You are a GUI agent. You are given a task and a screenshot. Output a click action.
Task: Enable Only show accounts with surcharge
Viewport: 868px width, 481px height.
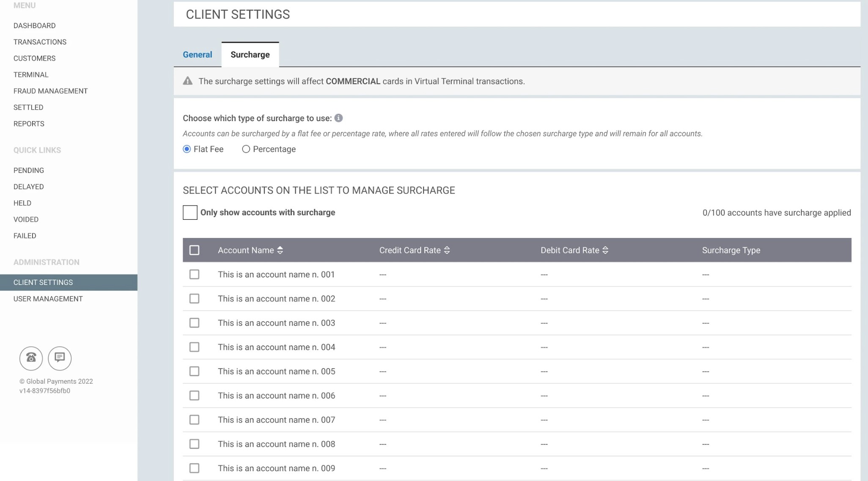tap(190, 213)
